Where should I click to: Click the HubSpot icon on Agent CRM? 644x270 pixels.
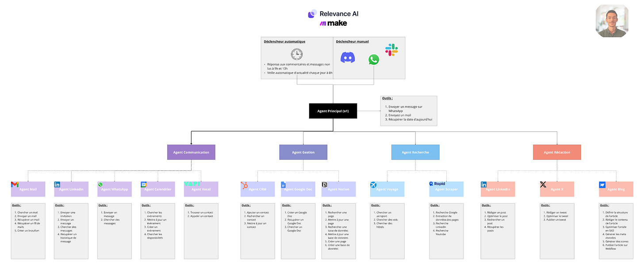(x=244, y=185)
